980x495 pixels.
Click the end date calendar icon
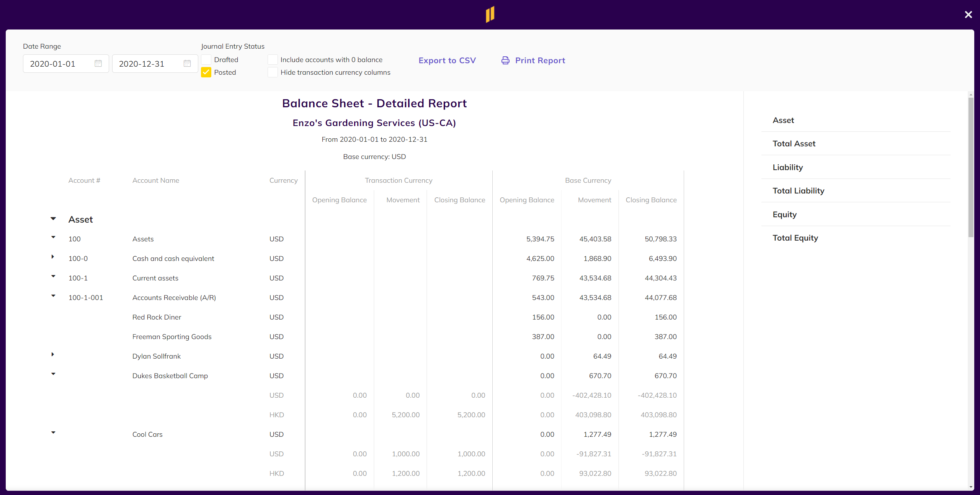187,64
